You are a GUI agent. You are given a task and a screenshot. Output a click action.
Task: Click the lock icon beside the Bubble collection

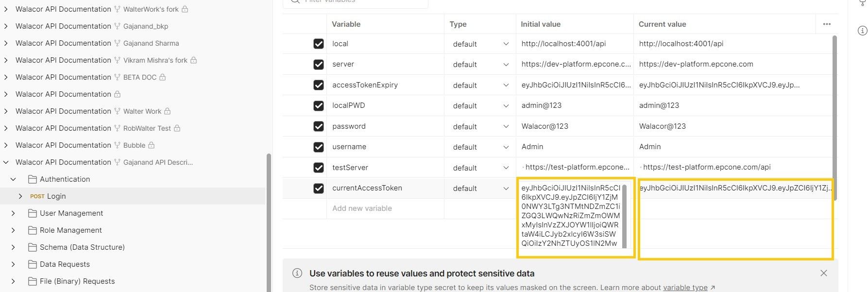point(150,145)
